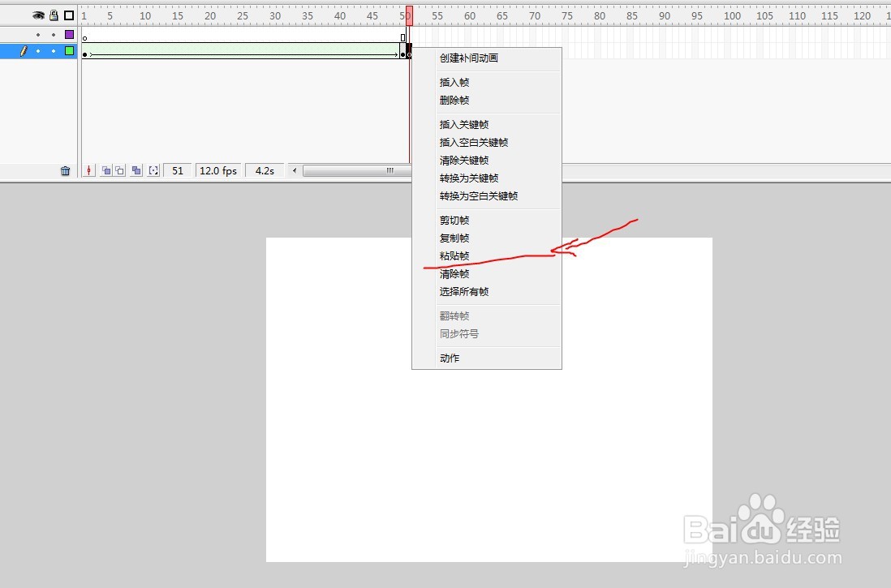This screenshot has width=891, height=588.
Task: Choose 转换为关键帧 from context menu
Action: coord(486,178)
